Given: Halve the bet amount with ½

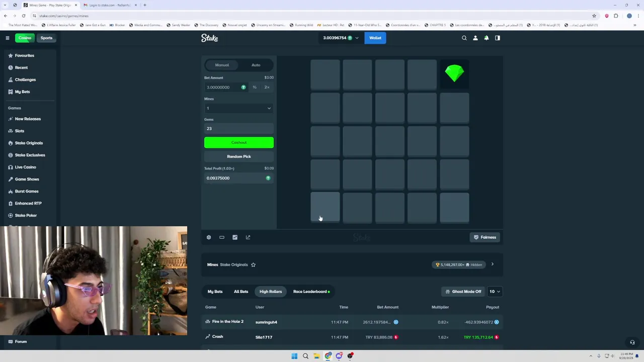Looking at the screenshot, I should (x=255, y=87).
